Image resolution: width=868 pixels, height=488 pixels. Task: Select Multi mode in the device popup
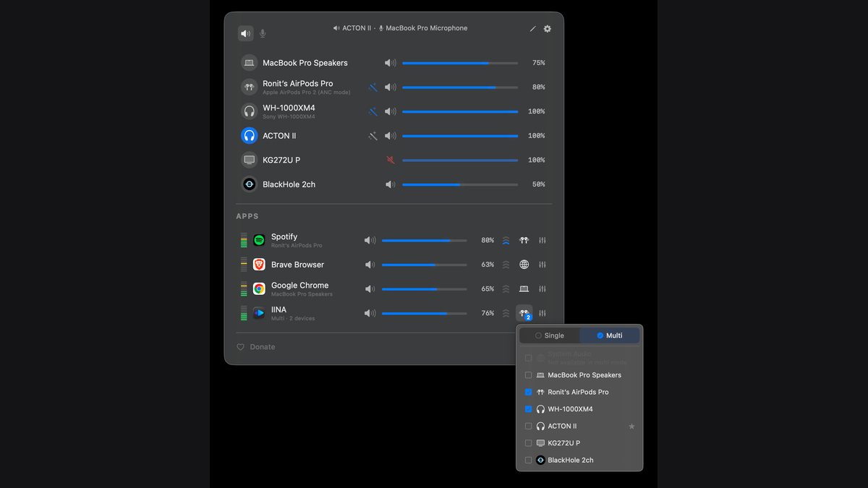610,335
